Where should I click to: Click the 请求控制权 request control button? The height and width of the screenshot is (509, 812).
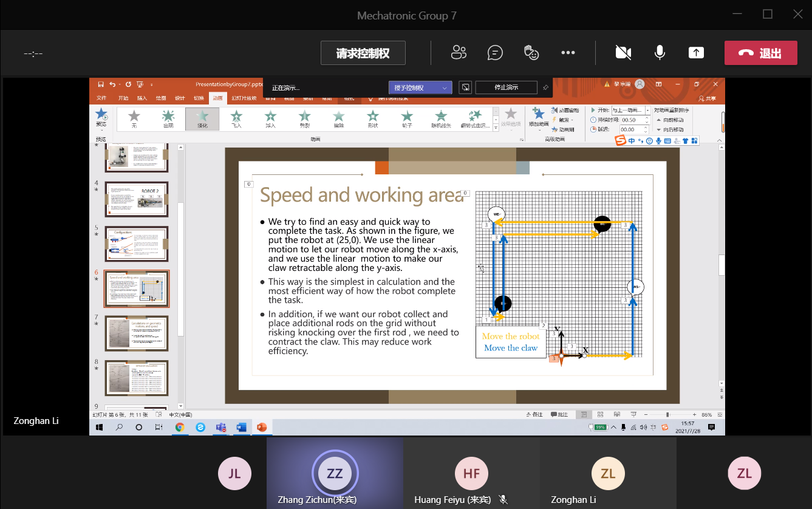click(x=363, y=53)
